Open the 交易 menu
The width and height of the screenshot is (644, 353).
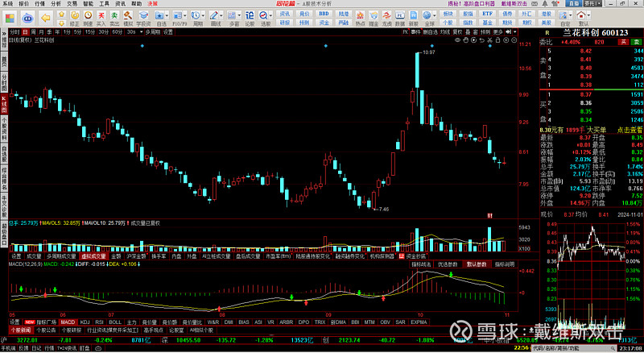coord(72,3)
